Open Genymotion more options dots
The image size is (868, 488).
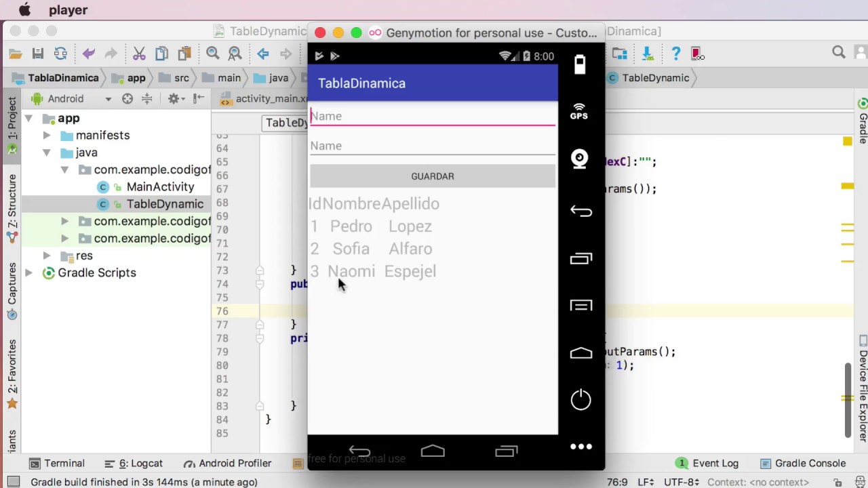coord(580,447)
